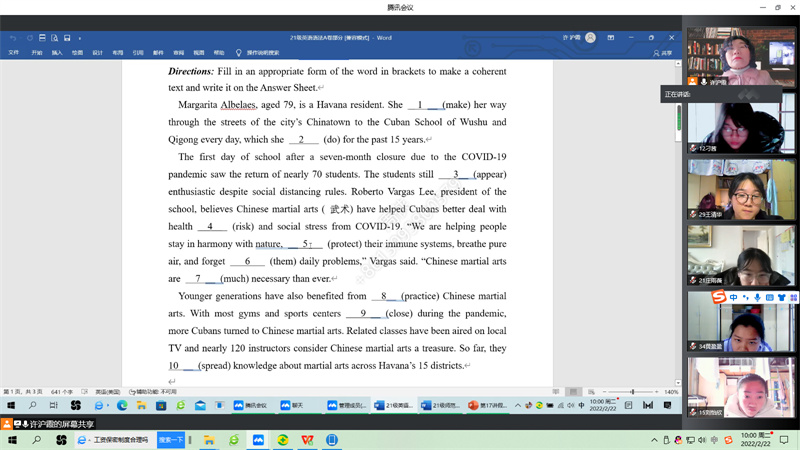
Task: Save the document using the floppy disk icon
Action: (67, 38)
